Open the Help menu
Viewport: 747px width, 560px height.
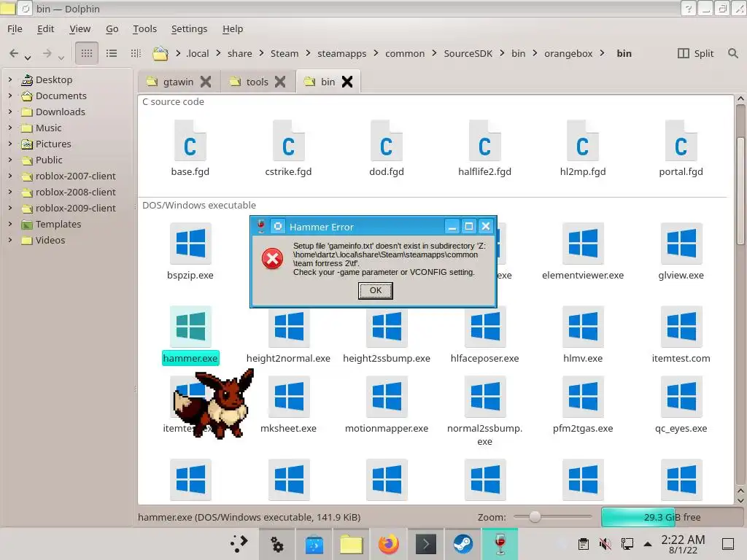233,28
